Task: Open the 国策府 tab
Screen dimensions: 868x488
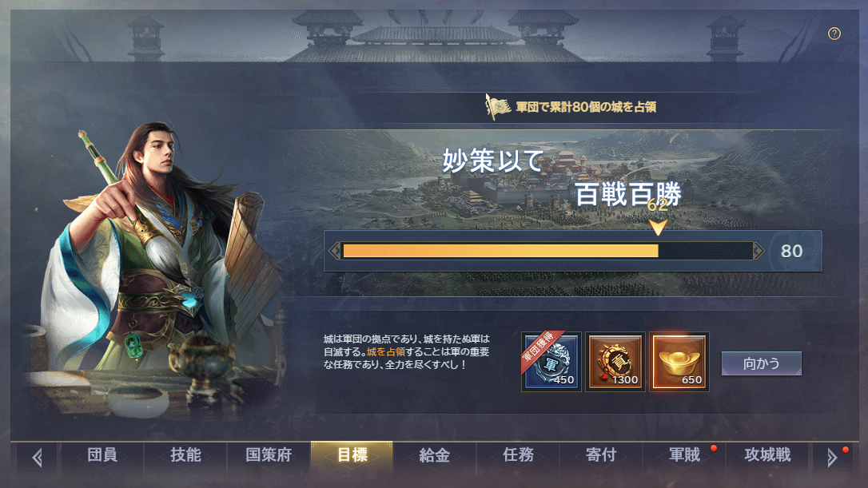Action: (269, 455)
